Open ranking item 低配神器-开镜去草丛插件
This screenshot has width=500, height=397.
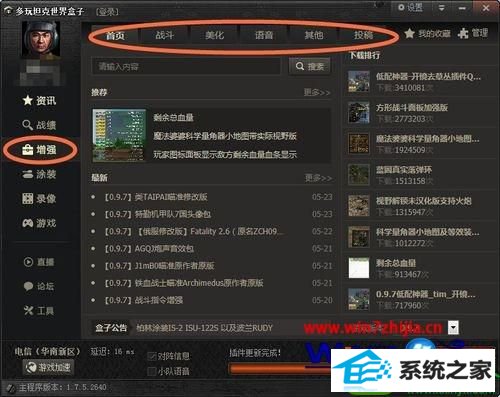428,77
